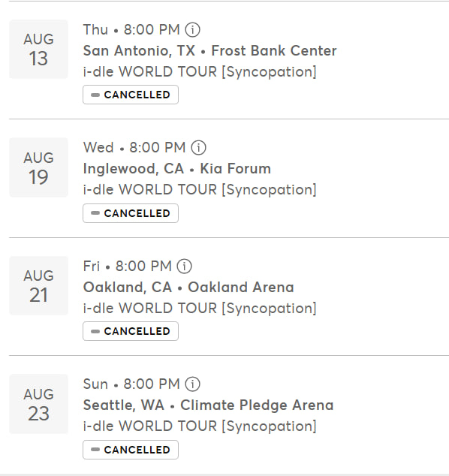Click info icon beside Thu 8:00 PM
449x476 pixels.
coord(192,30)
